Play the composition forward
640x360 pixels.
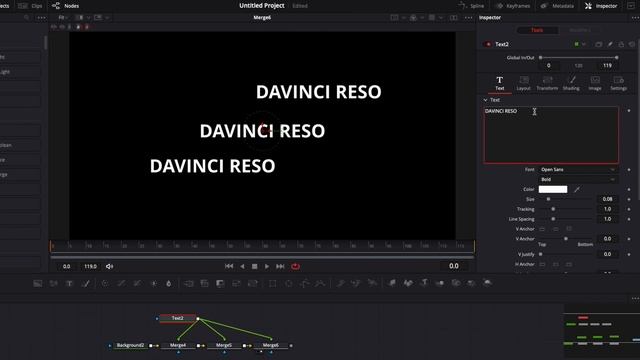[267, 266]
